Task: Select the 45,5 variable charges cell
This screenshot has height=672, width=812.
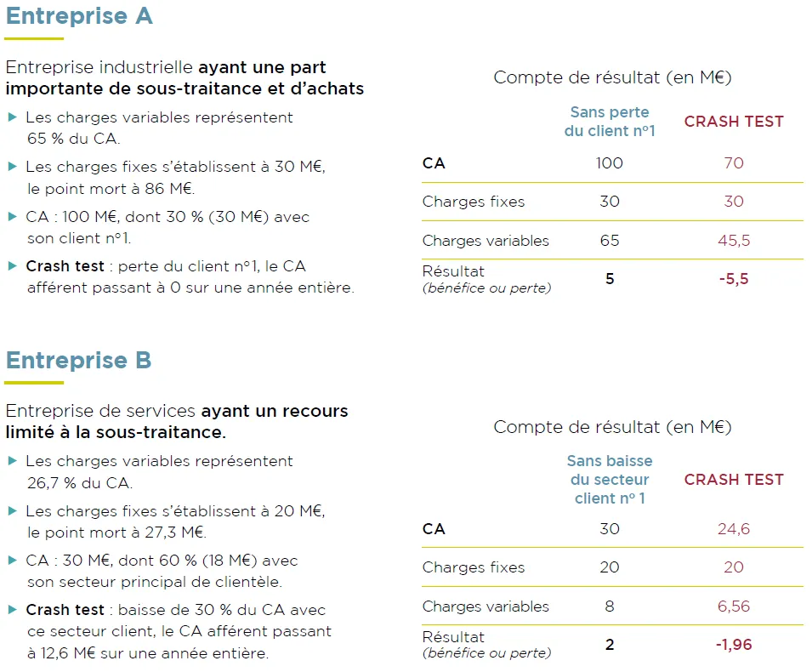Action: pyautogui.click(x=733, y=241)
